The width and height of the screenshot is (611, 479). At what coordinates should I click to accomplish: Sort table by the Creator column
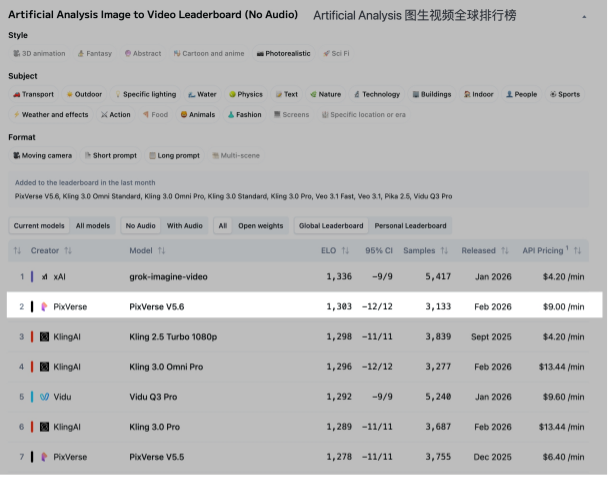[x=45, y=250]
